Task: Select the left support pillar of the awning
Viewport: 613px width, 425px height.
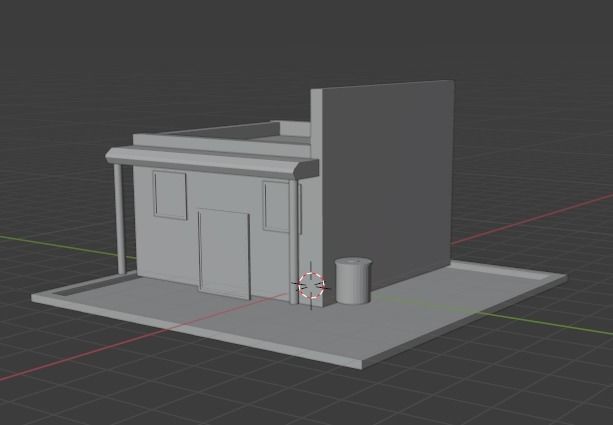Action: 120,219
